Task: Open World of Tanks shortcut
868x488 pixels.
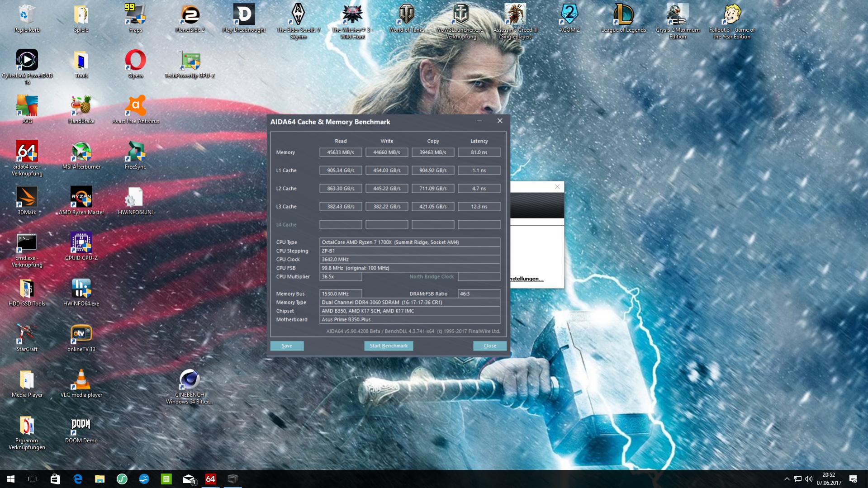Action: click(407, 18)
